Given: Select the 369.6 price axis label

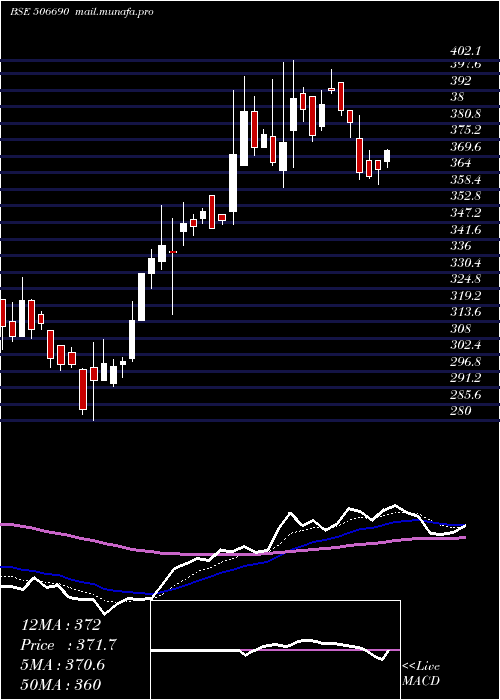Looking at the screenshot, I should (x=466, y=147).
